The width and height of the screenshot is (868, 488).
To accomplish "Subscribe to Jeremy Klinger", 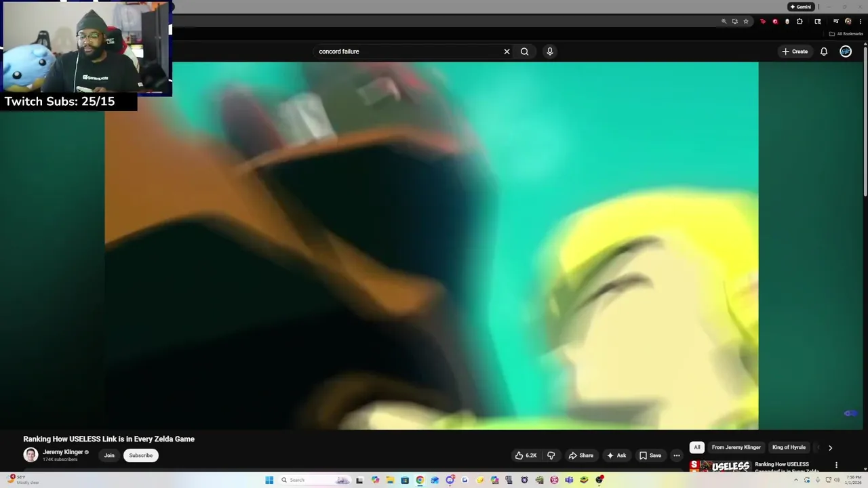I will pyautogui.click(x=141, y=455).
